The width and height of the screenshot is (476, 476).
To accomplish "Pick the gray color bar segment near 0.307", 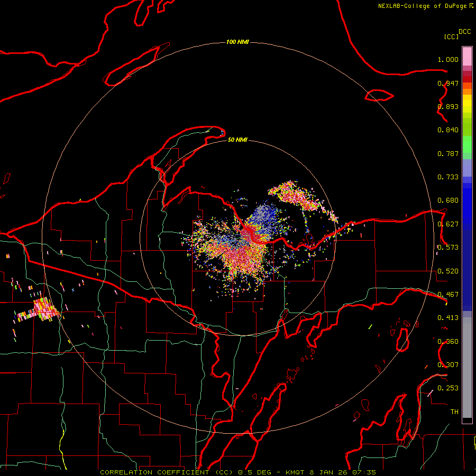I will (x=467, y=370).
